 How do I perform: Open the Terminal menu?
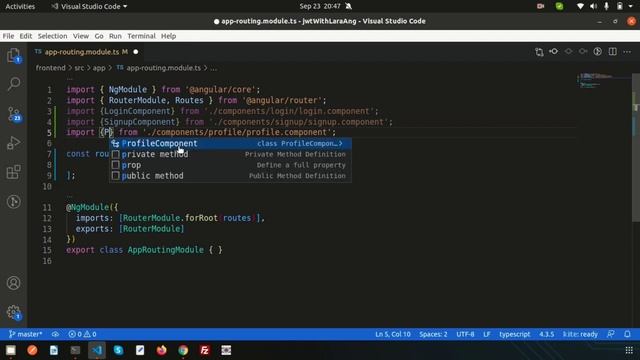(141, 36)
